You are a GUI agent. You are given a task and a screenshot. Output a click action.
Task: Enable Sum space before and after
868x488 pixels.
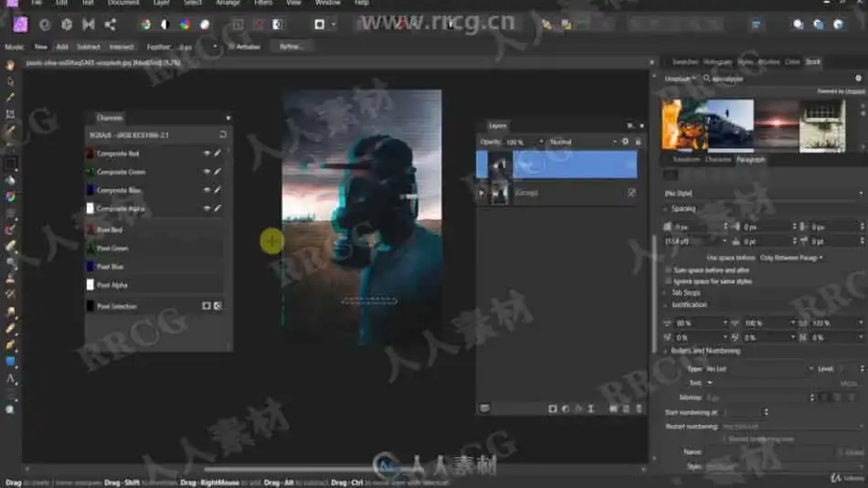coord(668,271)
